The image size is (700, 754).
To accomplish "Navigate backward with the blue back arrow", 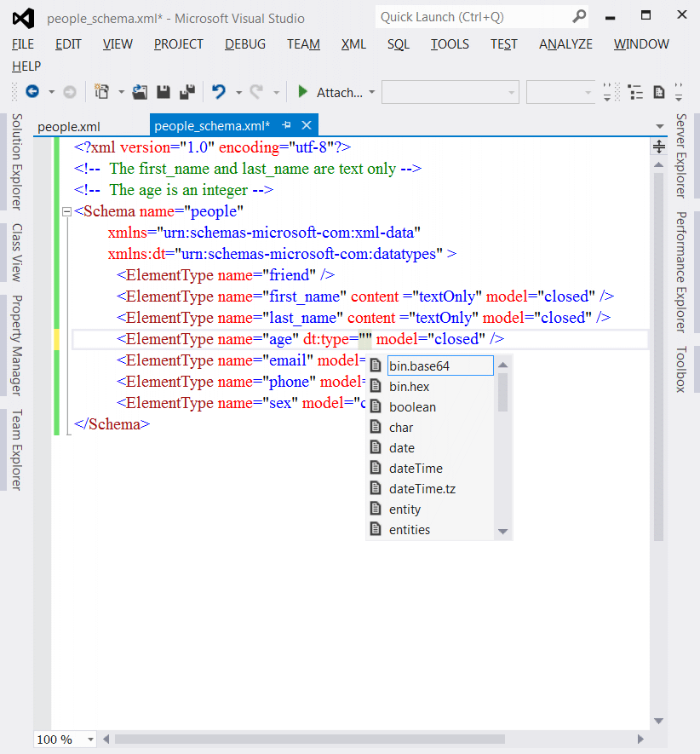I will tap(32, 91).
